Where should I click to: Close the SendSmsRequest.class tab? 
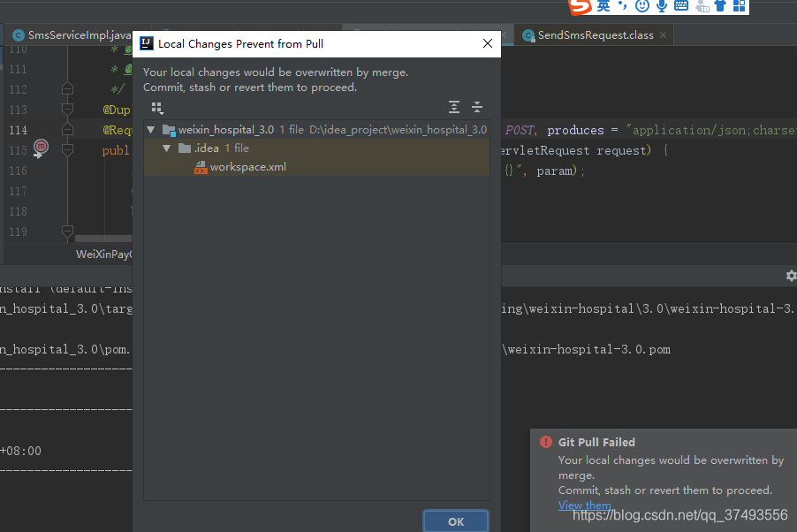click(x=663, y=35)
